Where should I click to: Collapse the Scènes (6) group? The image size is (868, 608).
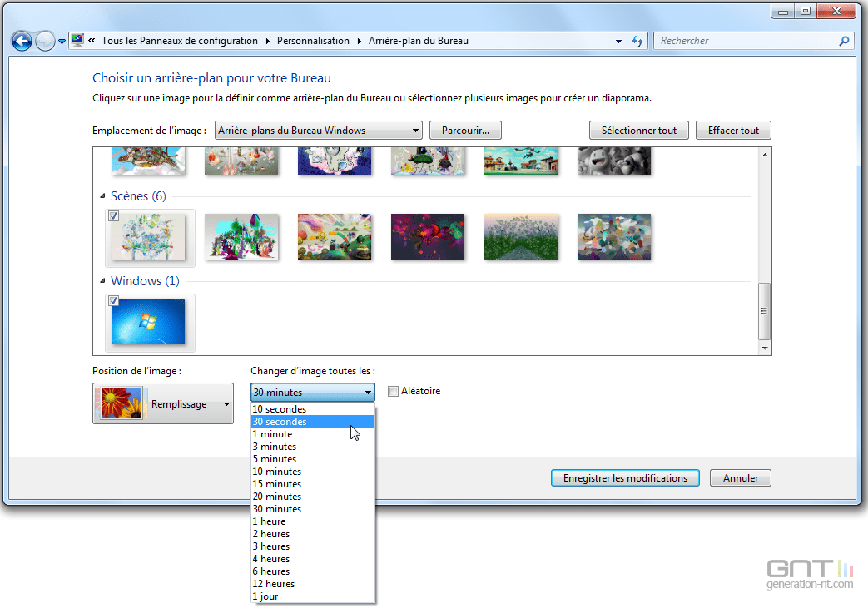[x=103, y=196]
